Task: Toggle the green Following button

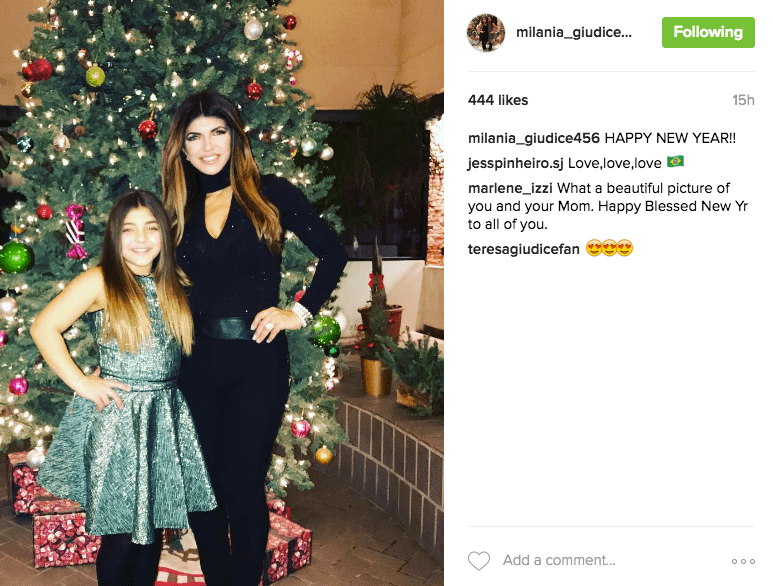Action: pyautogui.click(x=708, y=33)
